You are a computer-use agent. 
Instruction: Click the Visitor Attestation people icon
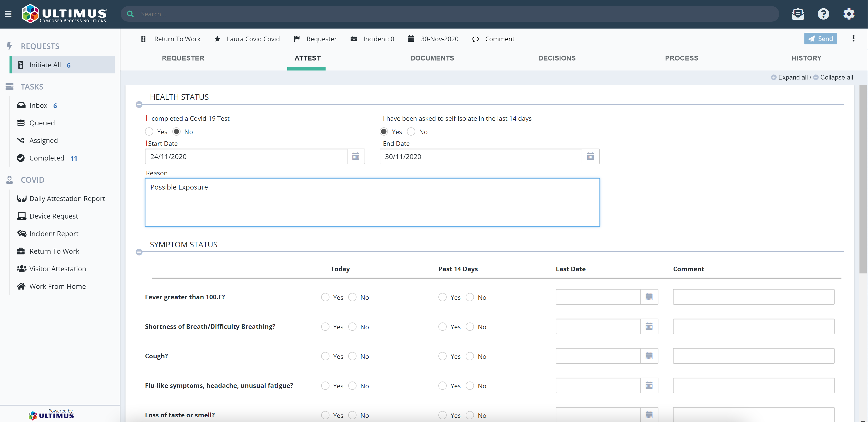[x=21, y=269]
